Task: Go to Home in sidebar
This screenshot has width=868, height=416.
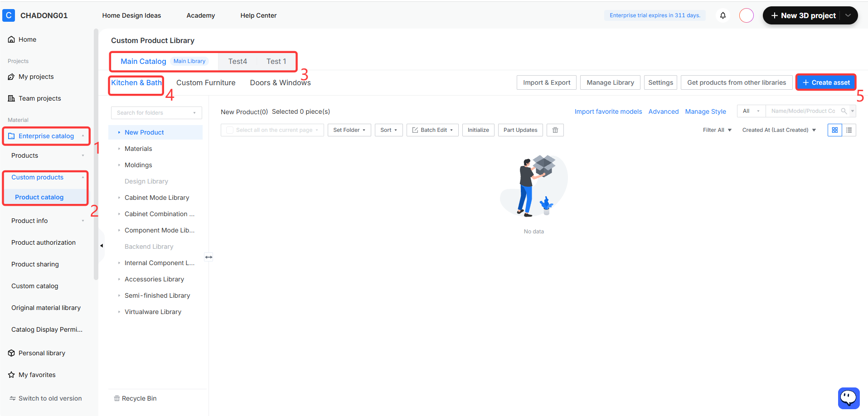Action: [22, 39]
